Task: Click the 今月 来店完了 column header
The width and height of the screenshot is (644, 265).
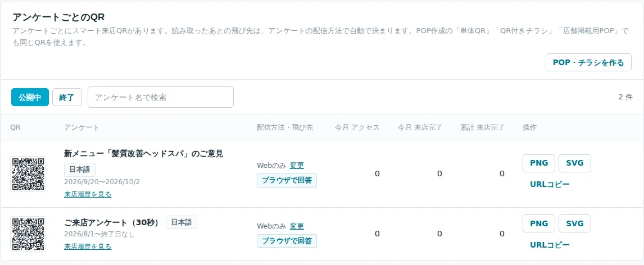Action: click(420, 127)
